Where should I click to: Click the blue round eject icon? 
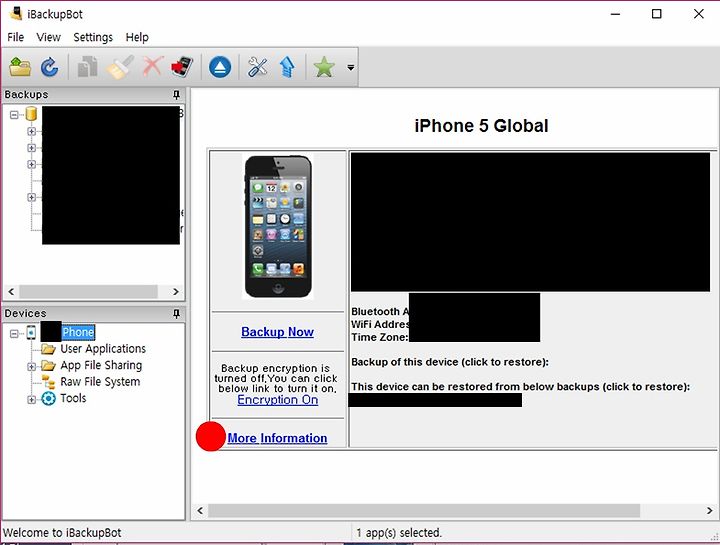(220, 67)
